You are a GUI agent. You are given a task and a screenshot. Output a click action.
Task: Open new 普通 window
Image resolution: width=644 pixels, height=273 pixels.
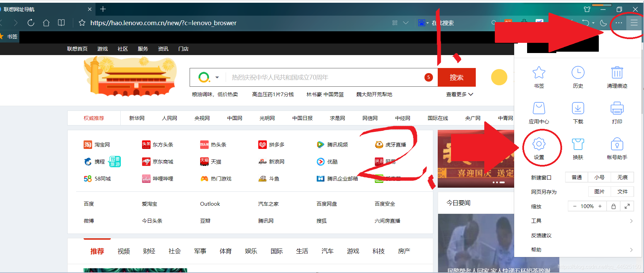click(x=577, y=177)
